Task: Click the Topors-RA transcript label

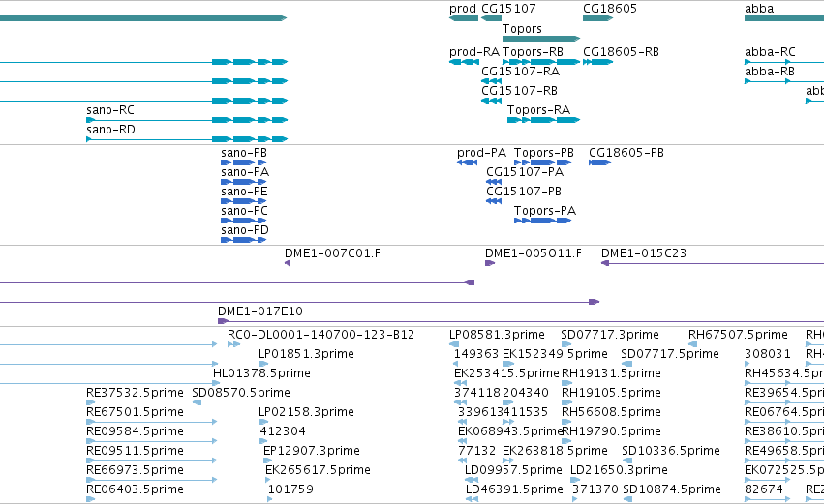Action: pos(538,111)
